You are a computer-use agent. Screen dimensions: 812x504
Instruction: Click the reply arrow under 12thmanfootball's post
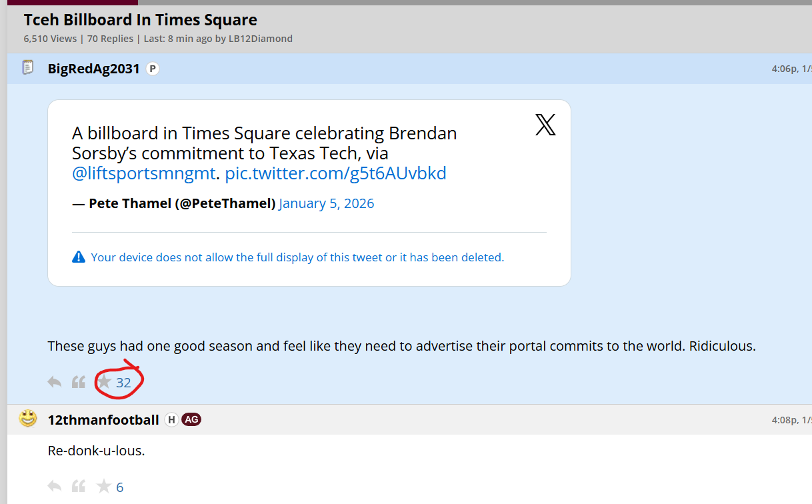(x=55, y=487)
